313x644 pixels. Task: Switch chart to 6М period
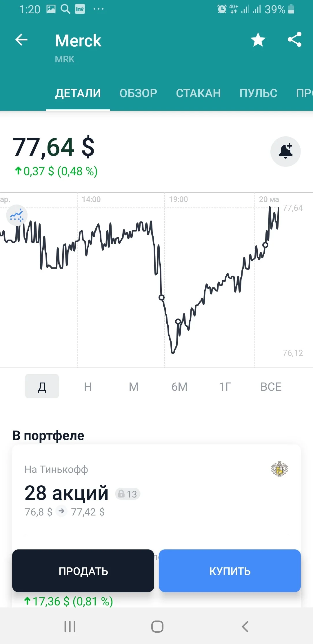click(x=179, y=386)
